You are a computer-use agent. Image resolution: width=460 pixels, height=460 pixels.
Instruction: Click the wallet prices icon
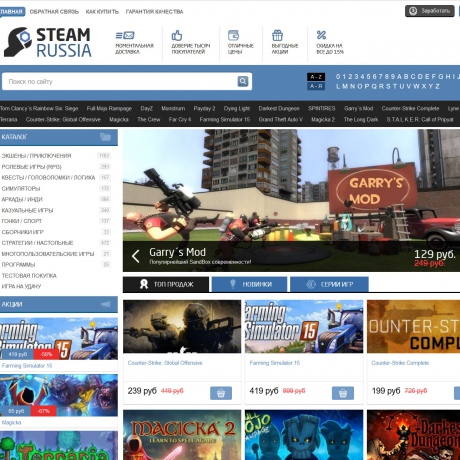233,35
